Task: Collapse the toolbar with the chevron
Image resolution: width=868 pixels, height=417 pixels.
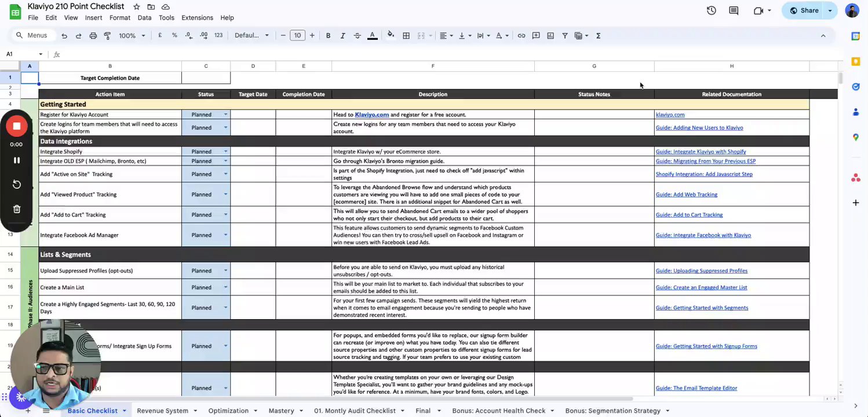Action: [823, 35]
